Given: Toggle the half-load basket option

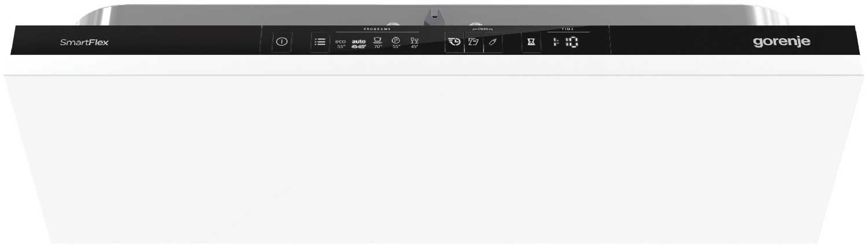Looking at the screenshot, I should click(x=473, y=42).
